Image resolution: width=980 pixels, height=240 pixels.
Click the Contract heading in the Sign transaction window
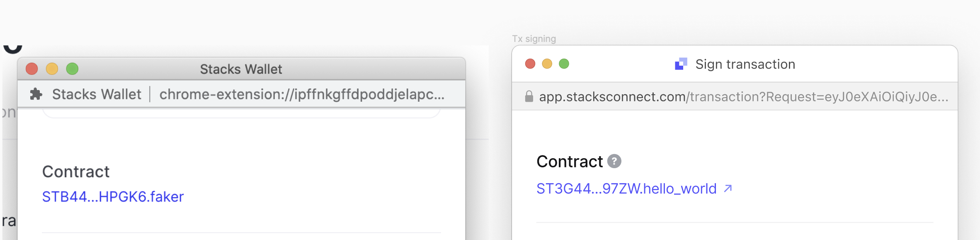pos(570,162)
